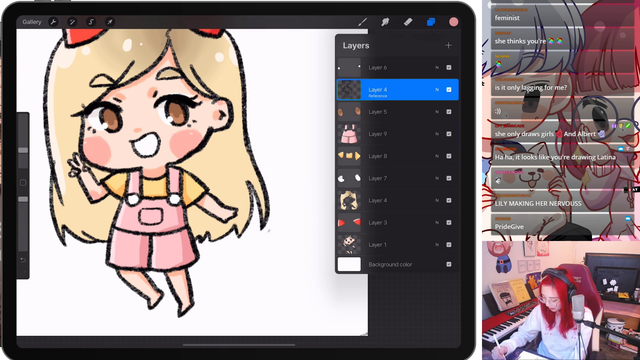Select the Brush paint tool
This screenshot has width=640, height=360.
(x=362, y=22)
